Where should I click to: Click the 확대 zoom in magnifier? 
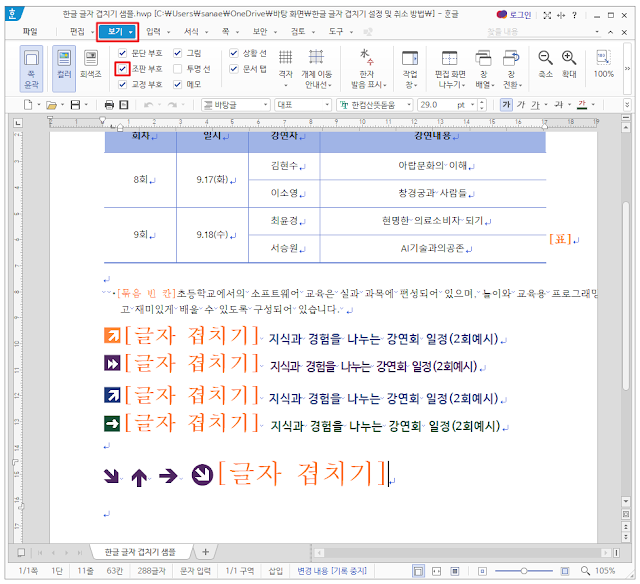coord(569,63)
